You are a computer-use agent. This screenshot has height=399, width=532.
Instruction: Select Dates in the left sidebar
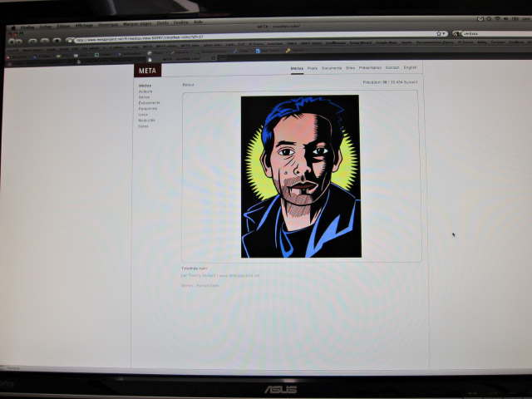point(143,126)
